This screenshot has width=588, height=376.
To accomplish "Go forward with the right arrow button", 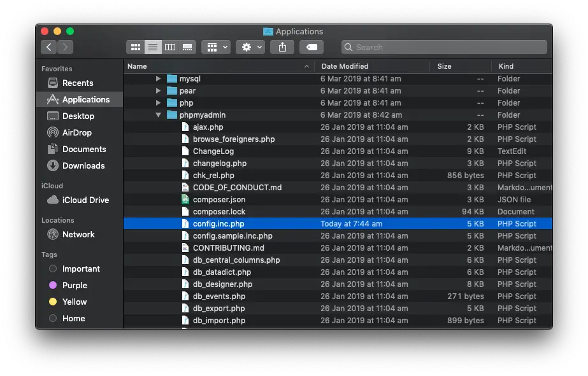I will point(65,47).
